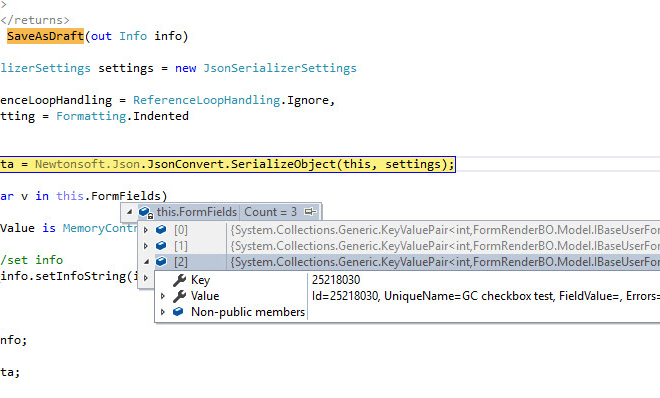Click the cube icon of entry [2]
This screenshot has width=660, height=398.
pyautogui.click(x=161, y=262)
